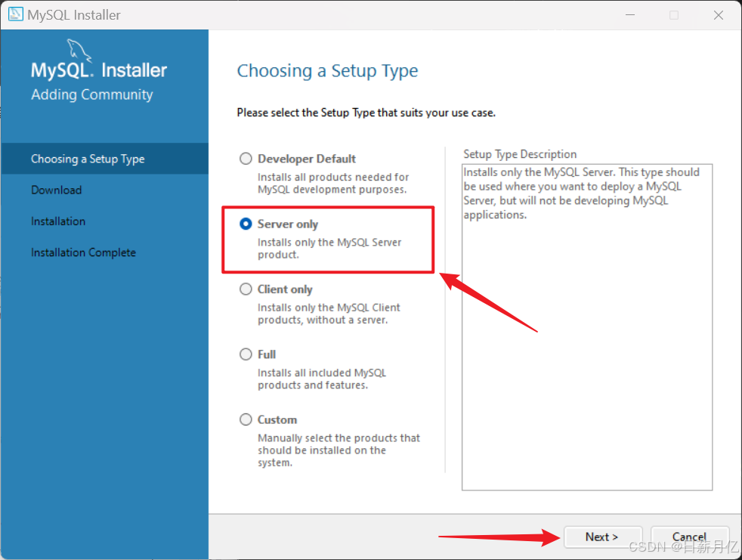
Task: Click 'Please select the Setup Type' instruction text
Action: 366,113
